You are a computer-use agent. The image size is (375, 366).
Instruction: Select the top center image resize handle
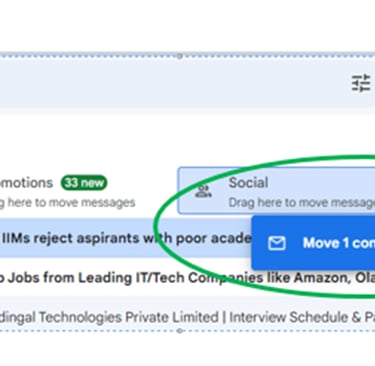tap(179, 56)
